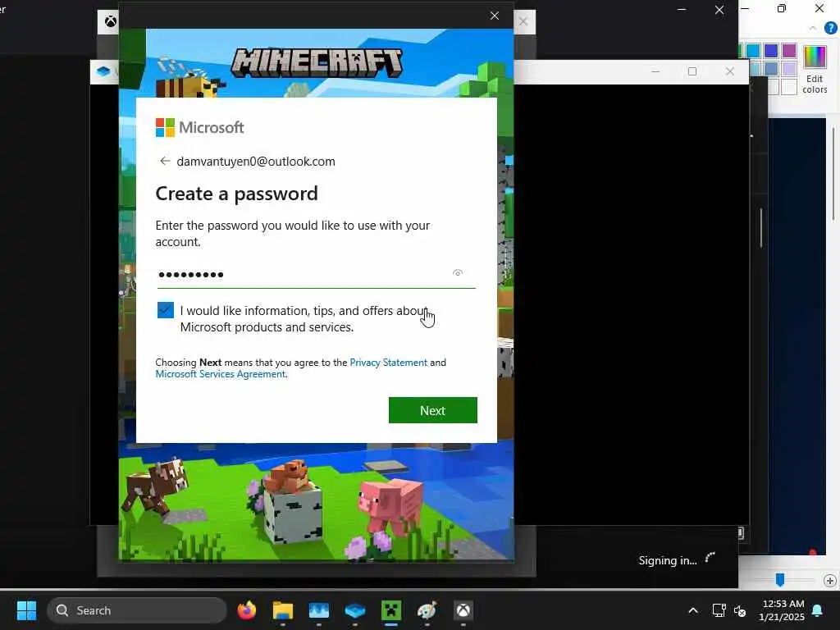Minimize the blue cube app window
This screenshot has width=840, height=630.
[655, 72]
